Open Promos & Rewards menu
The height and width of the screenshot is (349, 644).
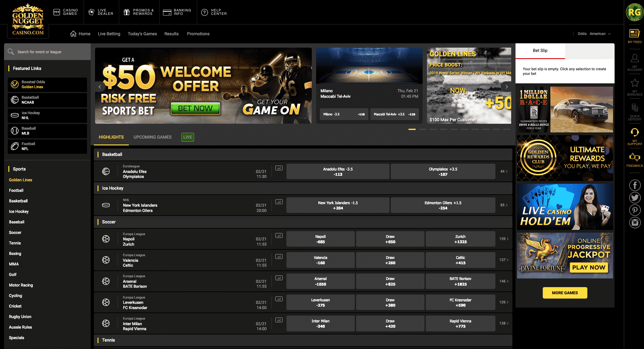138,12
